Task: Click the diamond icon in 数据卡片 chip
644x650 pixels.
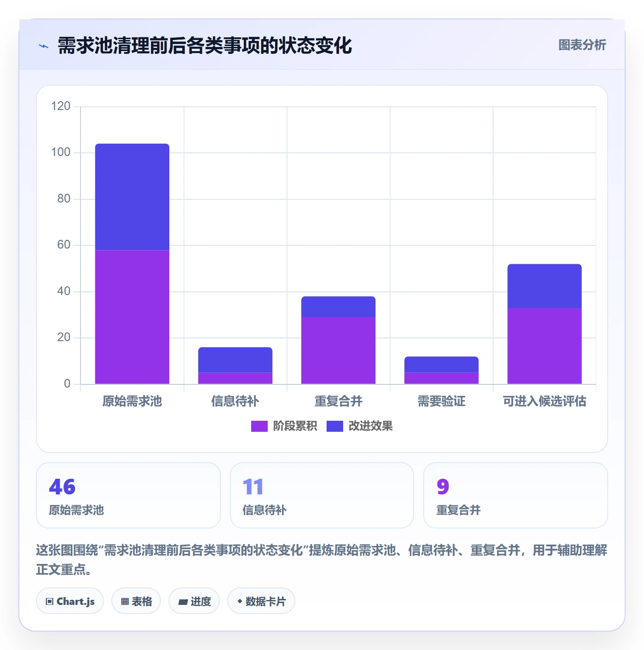Action: 240,601
